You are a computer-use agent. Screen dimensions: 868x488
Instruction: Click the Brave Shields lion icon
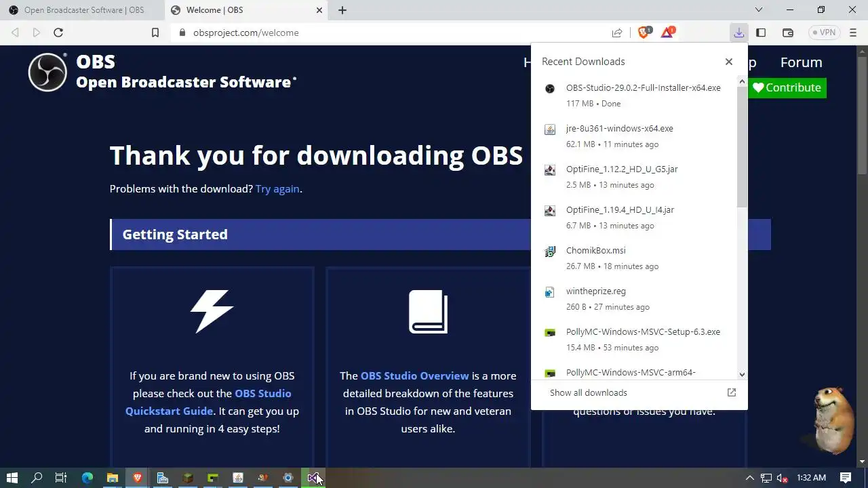(x=644, y=33)
